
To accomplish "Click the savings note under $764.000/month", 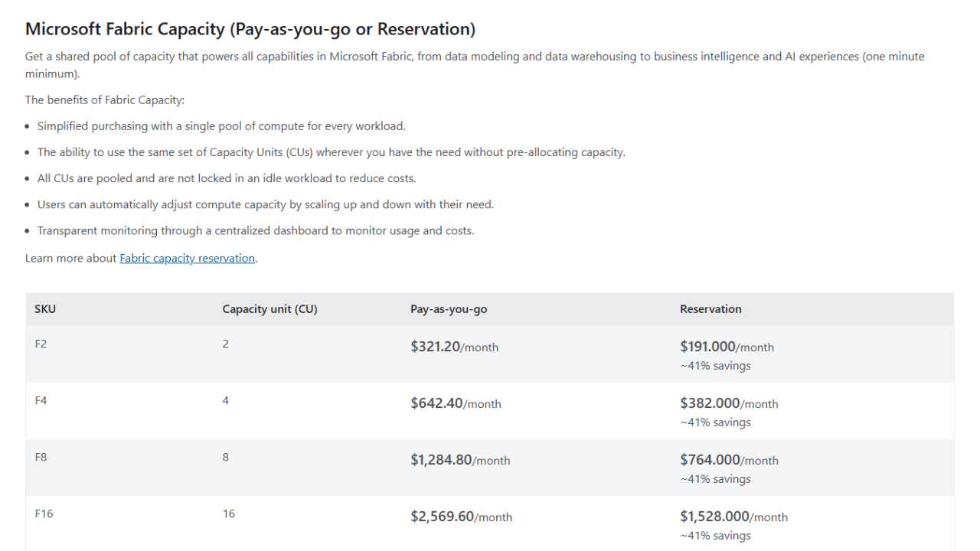I will [x=715, y=479].
